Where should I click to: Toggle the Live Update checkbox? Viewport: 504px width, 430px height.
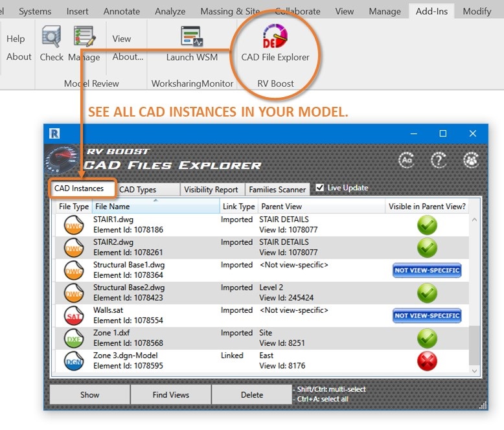coord(319,187)
